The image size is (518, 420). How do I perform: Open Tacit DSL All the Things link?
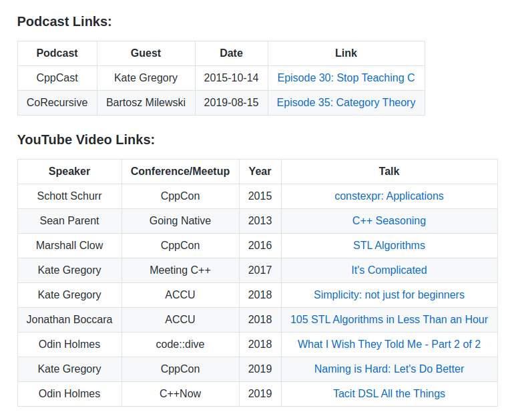tap(388, 394)
